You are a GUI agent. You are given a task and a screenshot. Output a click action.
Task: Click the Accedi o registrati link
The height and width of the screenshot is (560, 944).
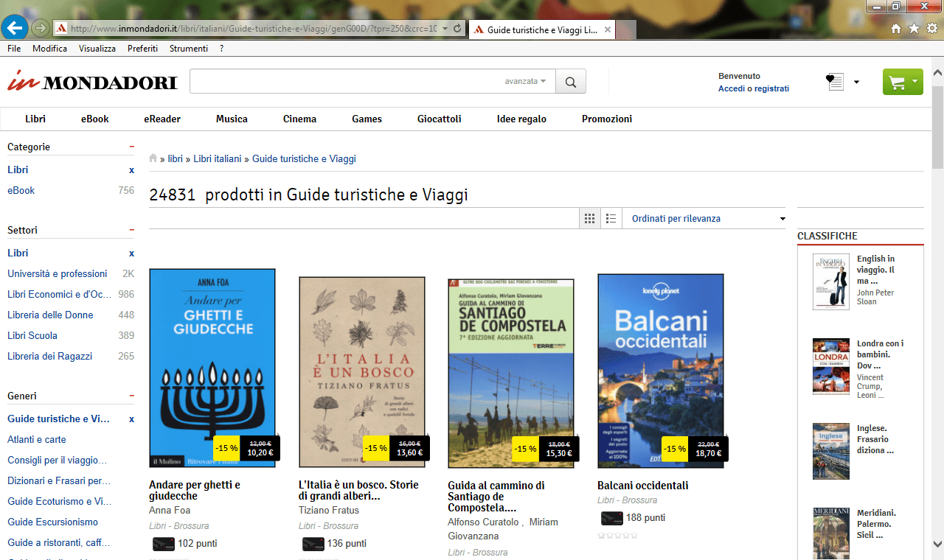[x=754, y=88]
